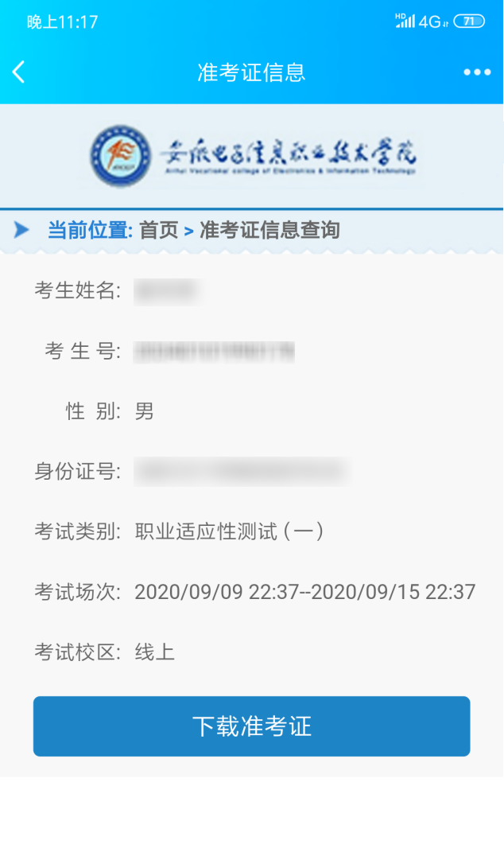Tap the college round emblem logo

pyautogui.click(x=121, y=155)
